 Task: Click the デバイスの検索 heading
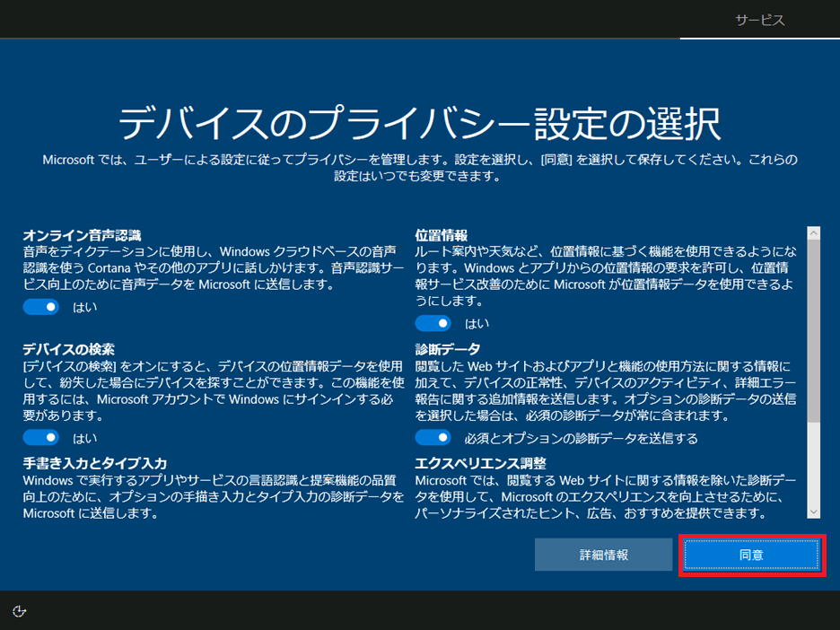68,350
